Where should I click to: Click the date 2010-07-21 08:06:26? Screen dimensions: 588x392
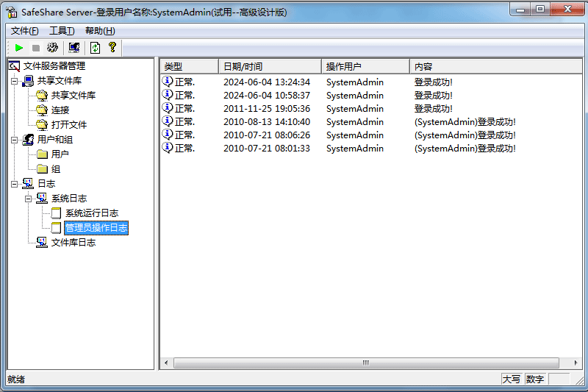[267, 135]
